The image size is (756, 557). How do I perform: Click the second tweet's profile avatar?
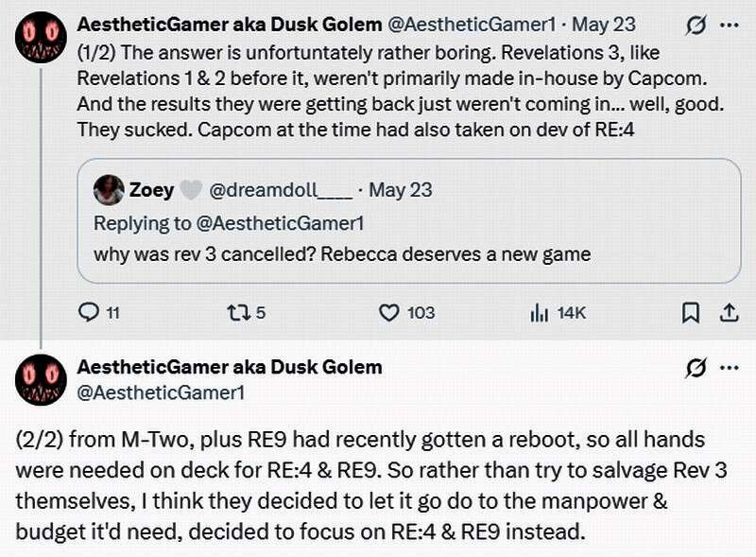[41, 380]
